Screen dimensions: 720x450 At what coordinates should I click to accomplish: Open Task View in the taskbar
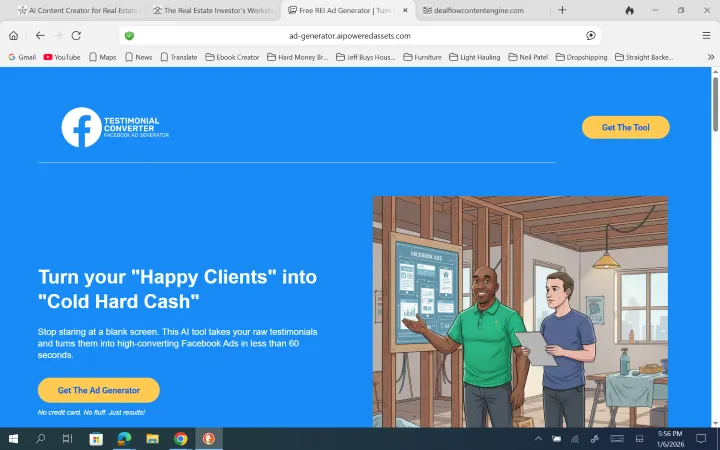point(68,439)
